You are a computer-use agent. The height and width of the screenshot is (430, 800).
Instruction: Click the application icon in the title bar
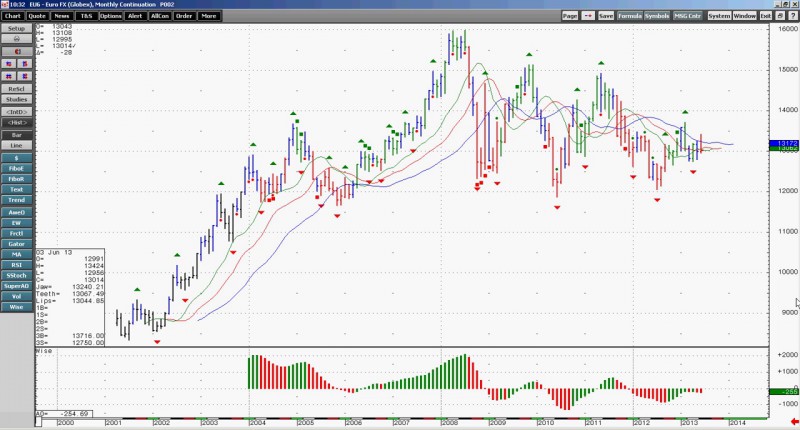(x=4, y=4)
